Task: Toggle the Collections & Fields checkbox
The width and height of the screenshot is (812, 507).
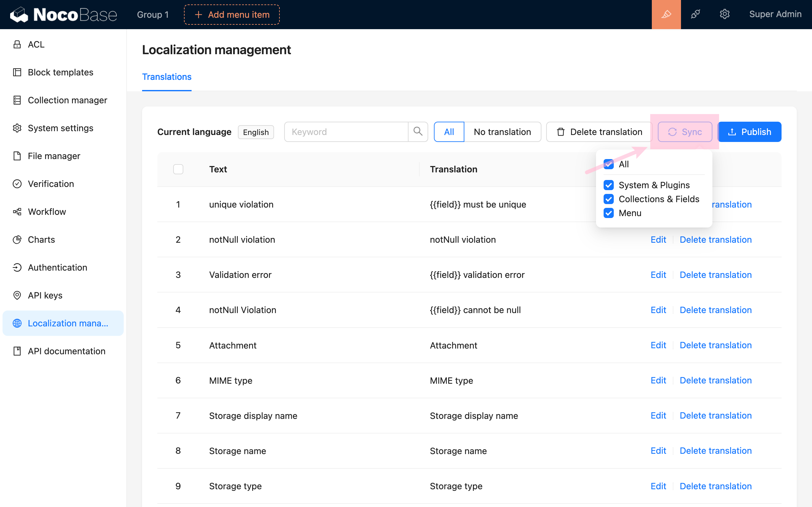Action: point(608,199)
